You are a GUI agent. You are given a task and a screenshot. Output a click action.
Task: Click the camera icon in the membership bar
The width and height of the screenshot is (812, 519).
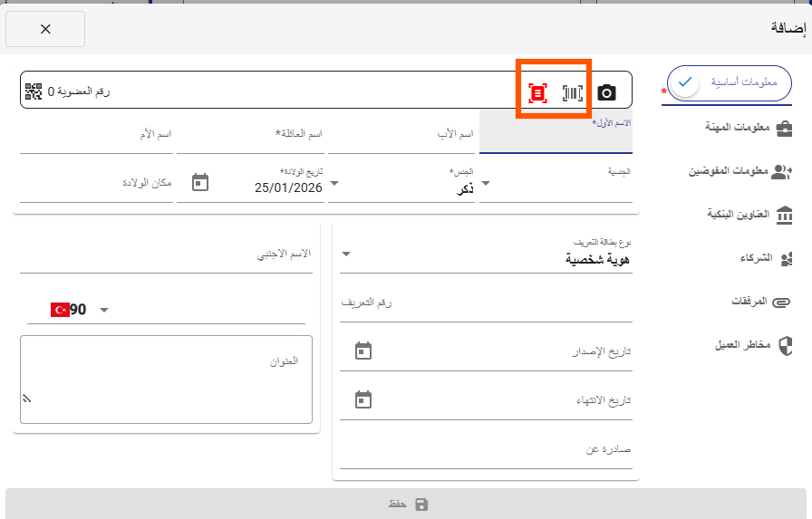pos(607,92)
